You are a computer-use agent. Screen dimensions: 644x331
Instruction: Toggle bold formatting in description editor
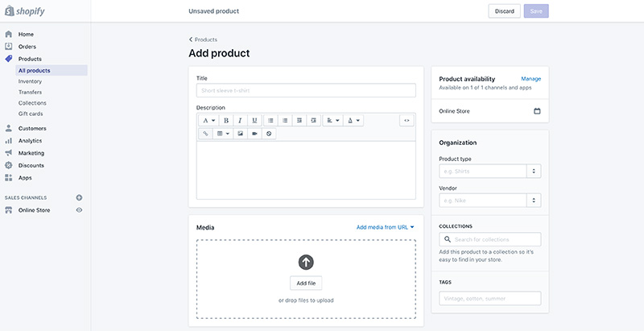click(226, 120)
